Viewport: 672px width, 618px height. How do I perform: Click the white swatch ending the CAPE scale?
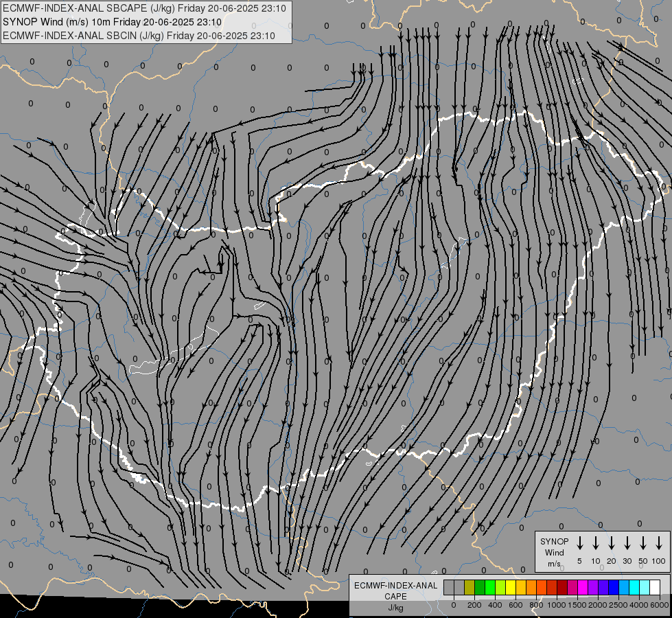655,587
